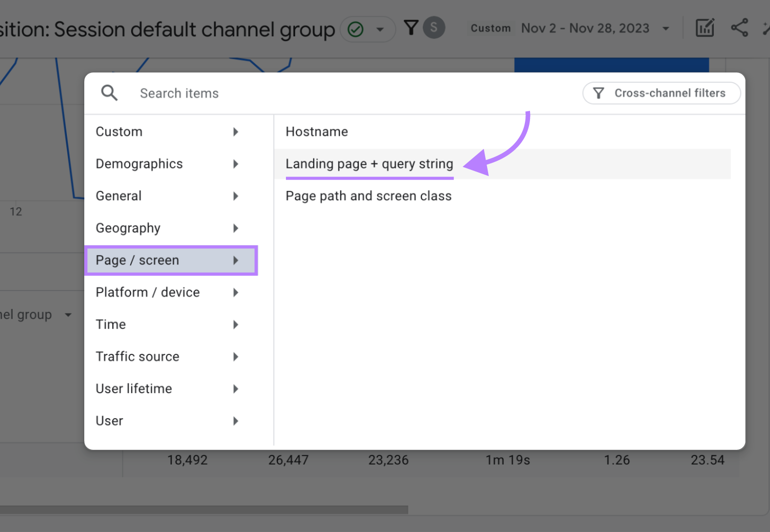The width and height of the screenshot is (770, 532).
Task: Open the Insights icon at top right
Action: point(766,28)
